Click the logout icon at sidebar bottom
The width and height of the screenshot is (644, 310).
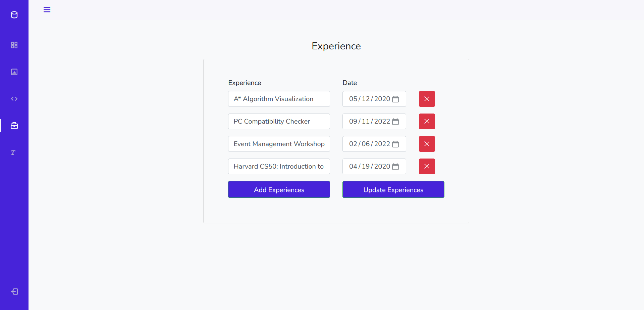point(14,292)
